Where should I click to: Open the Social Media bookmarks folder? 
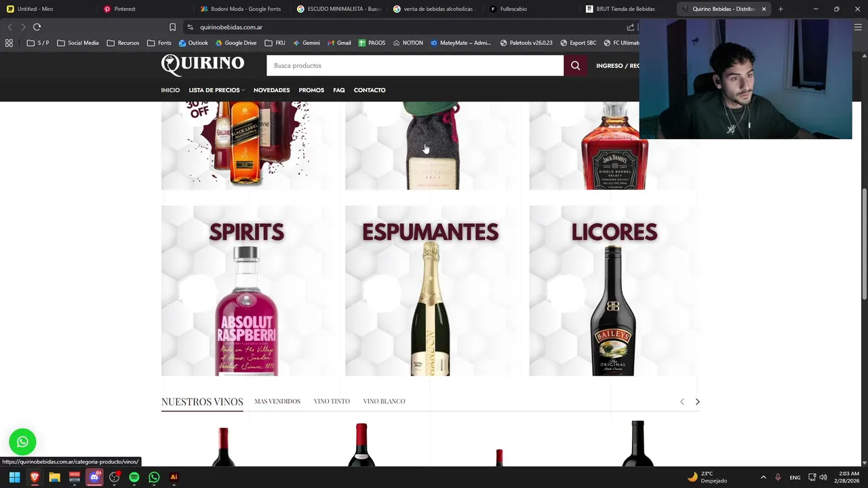78,43
